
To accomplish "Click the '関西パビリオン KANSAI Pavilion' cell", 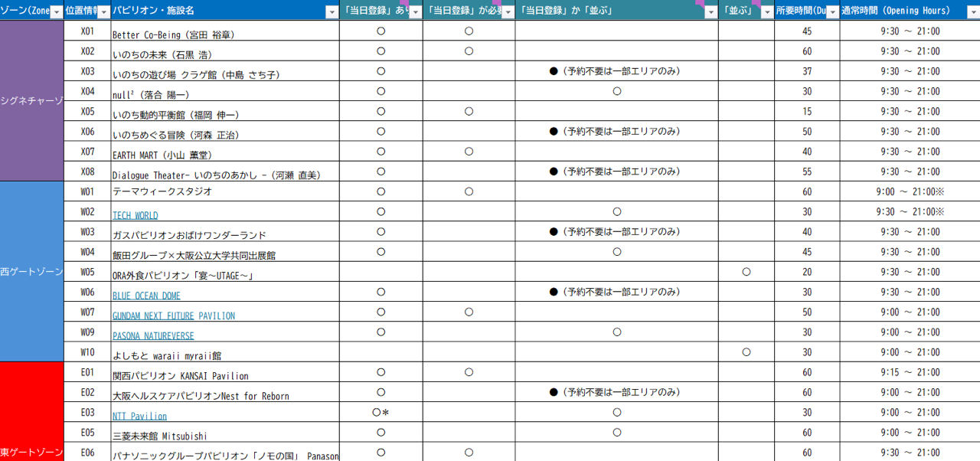I will [x=225, y=372].
